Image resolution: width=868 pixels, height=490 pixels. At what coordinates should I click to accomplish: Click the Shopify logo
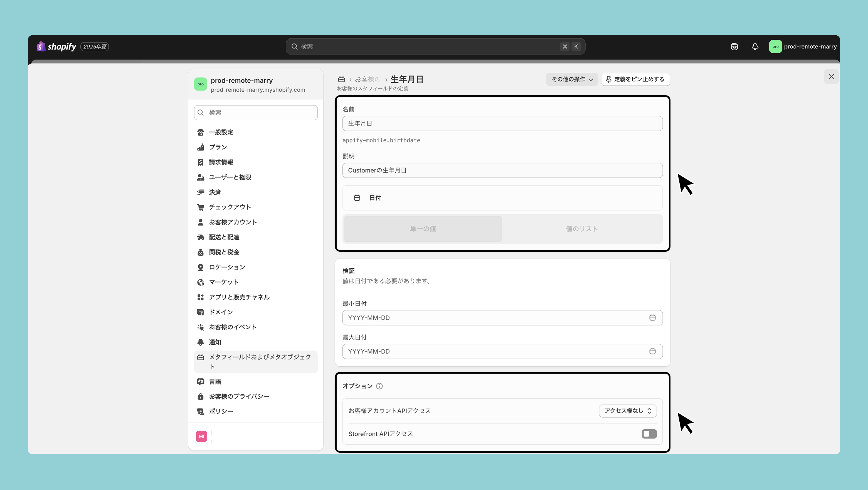coord(56,46)
